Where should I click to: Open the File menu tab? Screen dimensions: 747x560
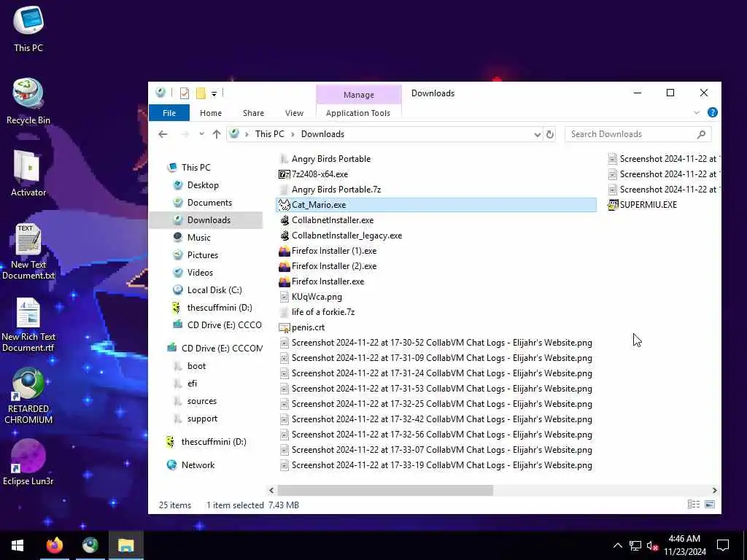point(169,113)
